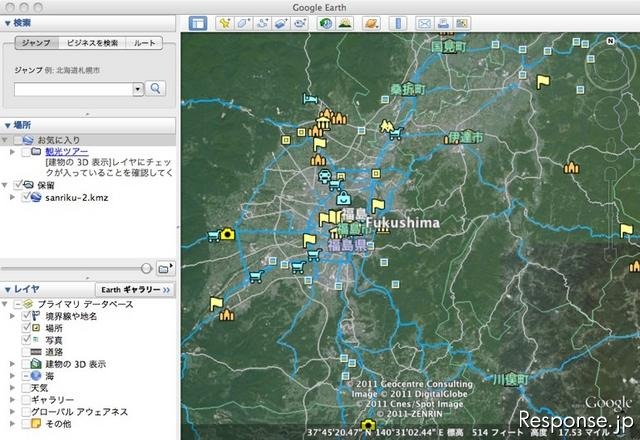The width and height of the screenshot is (640, 440).
Task: Click the car icon on the map
Action: (x=324, y=176)
